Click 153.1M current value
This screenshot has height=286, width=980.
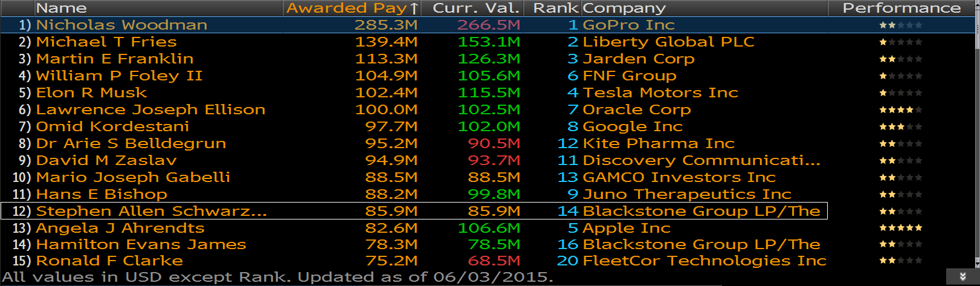pyautogui.click(x=489, y=42)
